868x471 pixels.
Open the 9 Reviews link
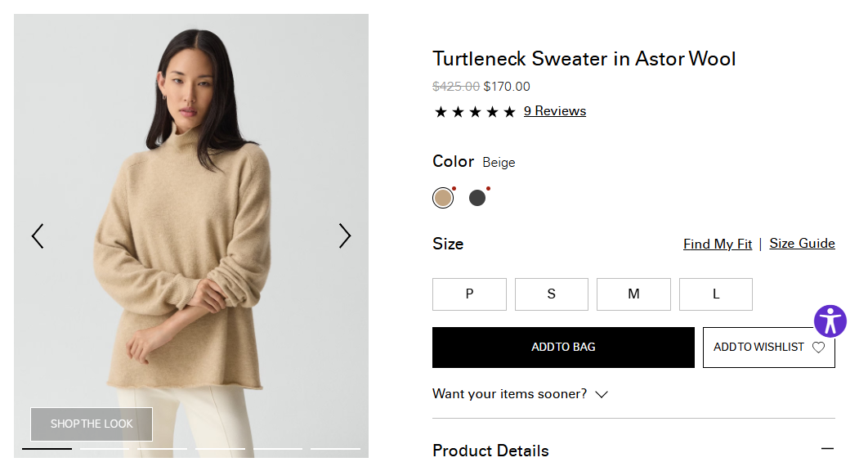pyautogui.click(x=555, y=111)
